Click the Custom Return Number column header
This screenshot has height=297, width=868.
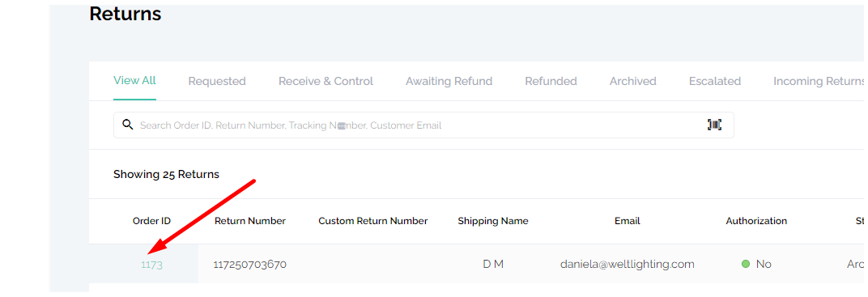373,221
